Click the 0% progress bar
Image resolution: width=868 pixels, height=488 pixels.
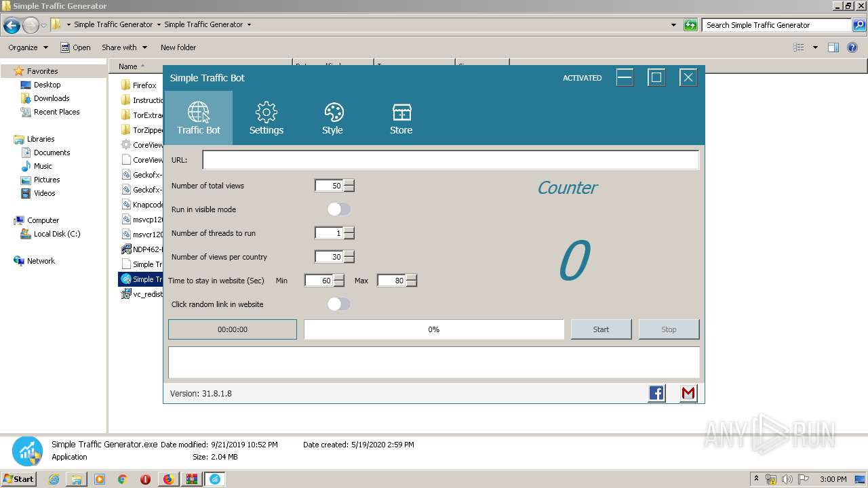(x=434, y=329)
